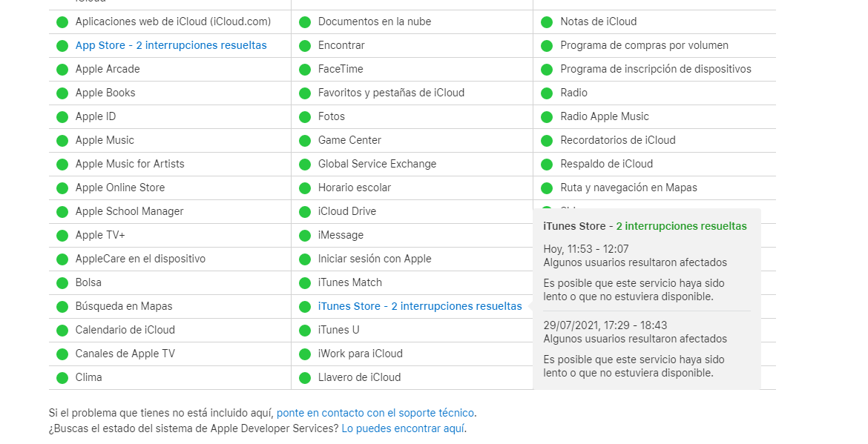Screen dimensions: 868x444
Task: Click ponte en contacto con el soporte técnico
Action: tap(375, 413)
